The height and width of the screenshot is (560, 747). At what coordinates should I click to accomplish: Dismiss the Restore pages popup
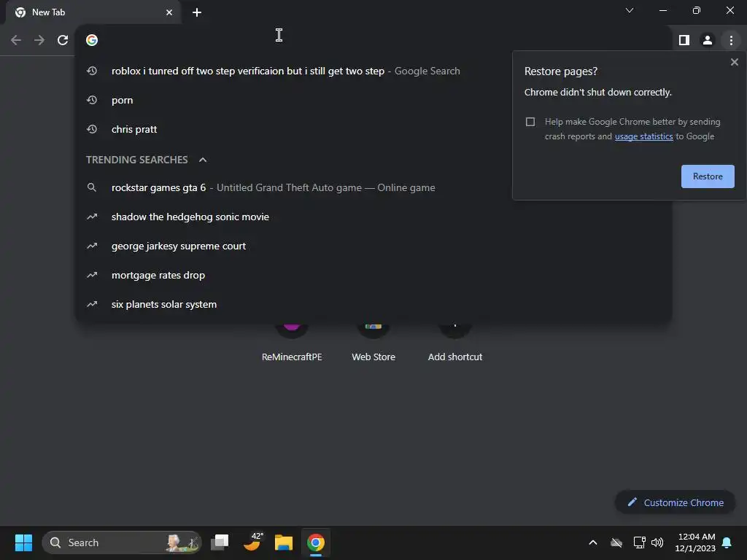coord(734,62)
